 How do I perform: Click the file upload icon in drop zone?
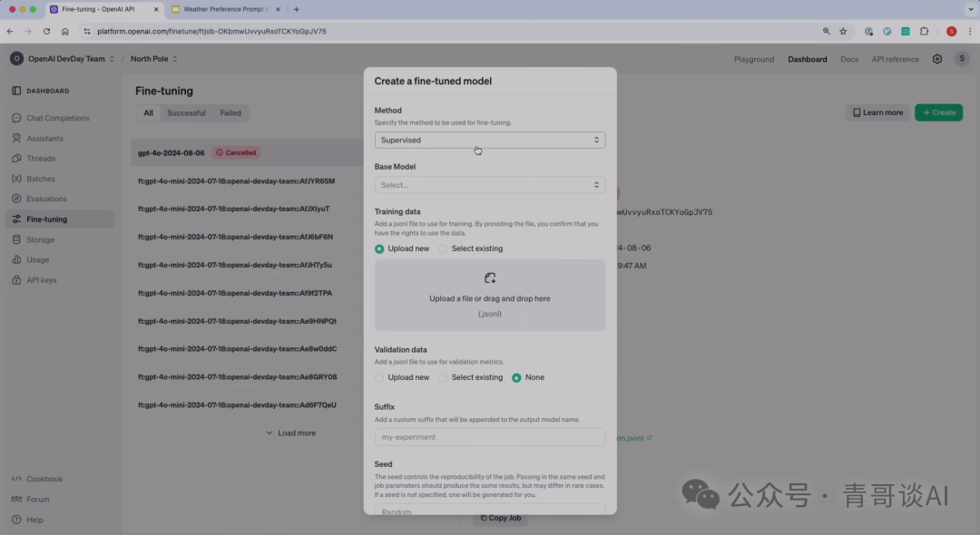pyautogui.click(x=490, y=278)
